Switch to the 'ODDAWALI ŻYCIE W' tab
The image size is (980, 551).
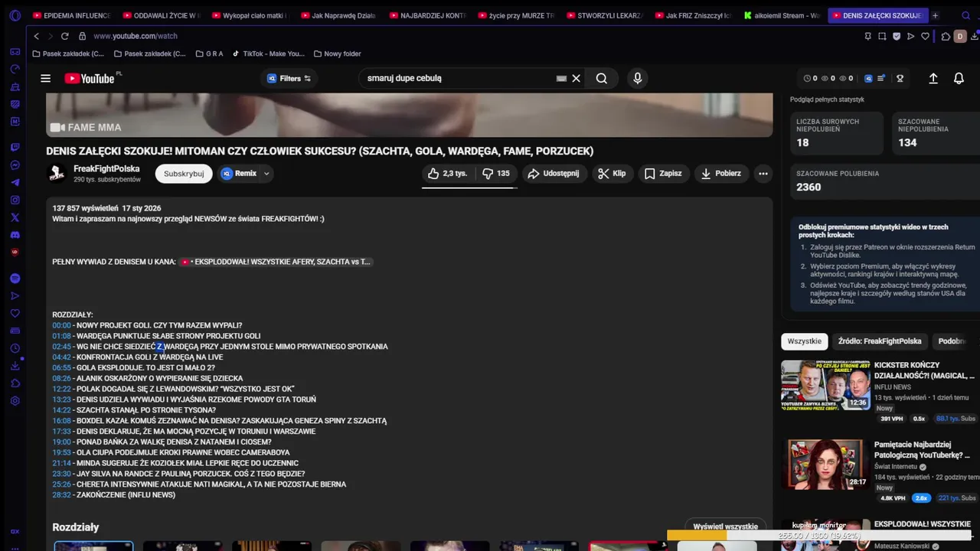tap(161, 15)
